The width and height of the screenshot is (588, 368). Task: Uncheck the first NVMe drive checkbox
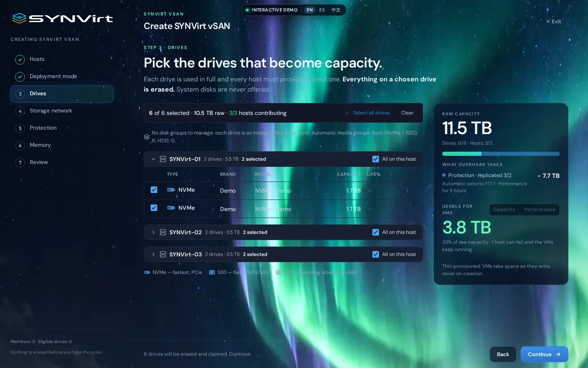pos(154,190)
